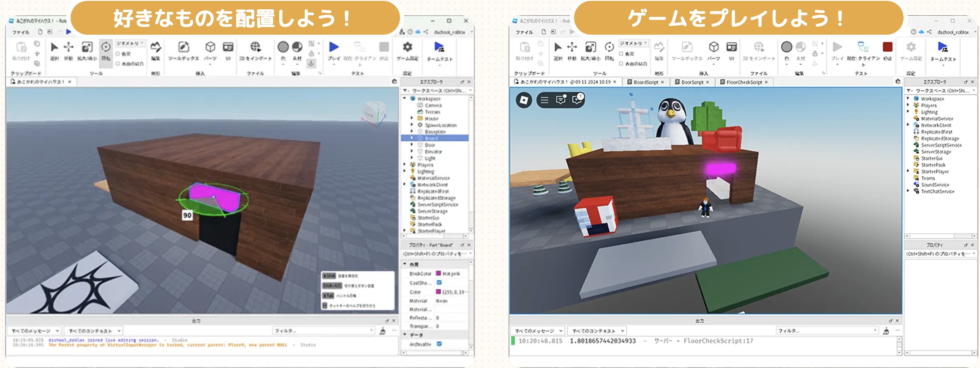
Task: Expand Players node in left Explorer
Action: [405, 165]
